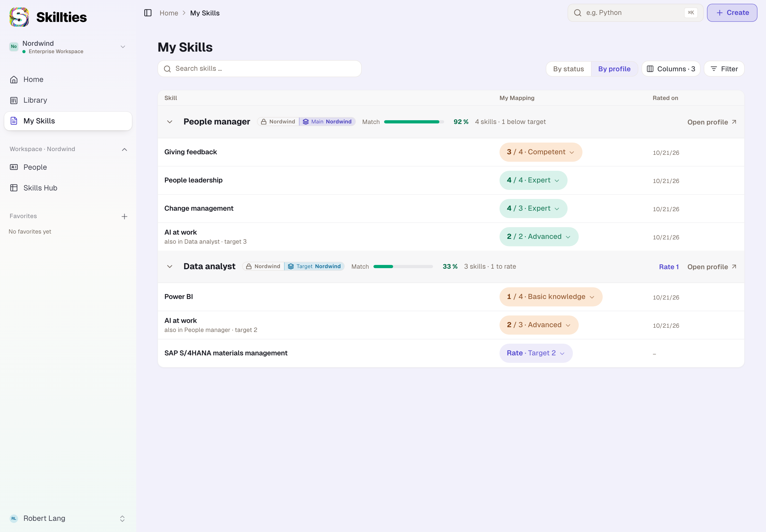Collapse the Data analyst group
766x532 pixels.
click(x=170, y=266)
